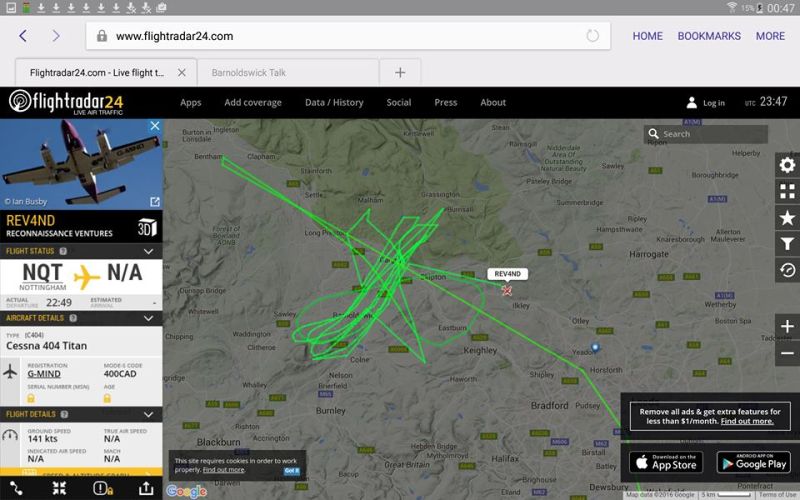Open the flight filter funnel icon
Screen dimensions: 800x500
tap(787, 244)
